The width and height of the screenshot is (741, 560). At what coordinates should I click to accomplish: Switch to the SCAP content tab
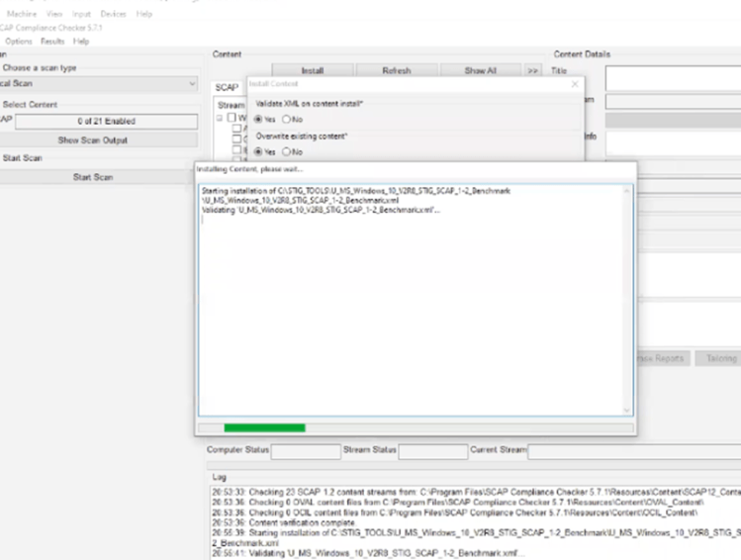tap(227, 88)
